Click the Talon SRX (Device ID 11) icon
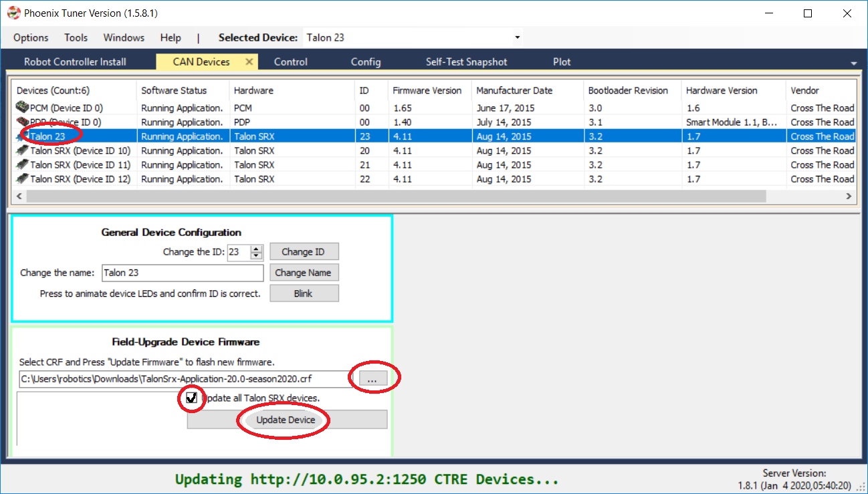 tap(23, 164)
